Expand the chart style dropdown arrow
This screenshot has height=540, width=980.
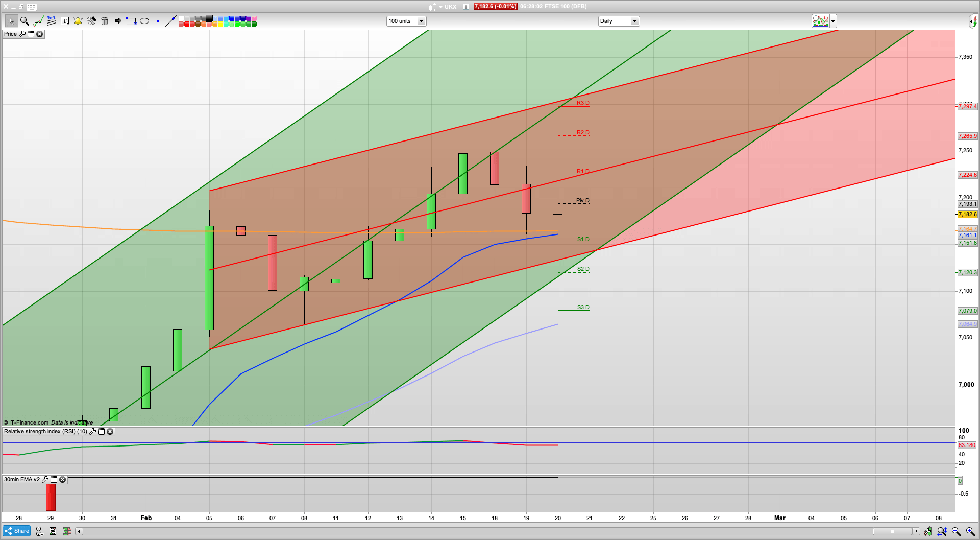(833, 21)
